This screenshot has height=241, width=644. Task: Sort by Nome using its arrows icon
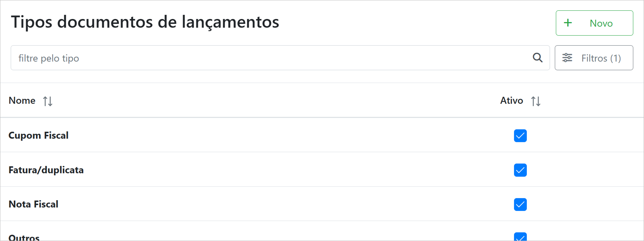pos(48,101)
